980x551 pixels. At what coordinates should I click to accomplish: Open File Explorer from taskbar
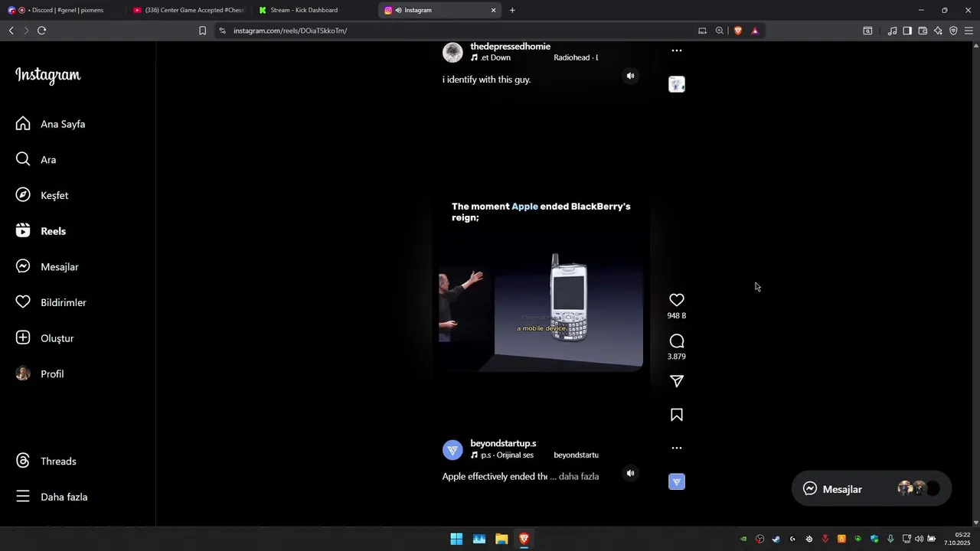501,539
